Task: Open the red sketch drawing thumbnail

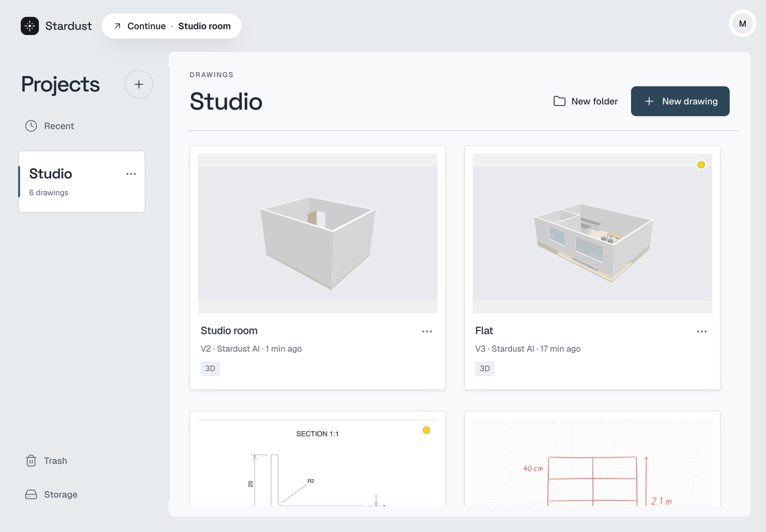Action: [592, 463]
